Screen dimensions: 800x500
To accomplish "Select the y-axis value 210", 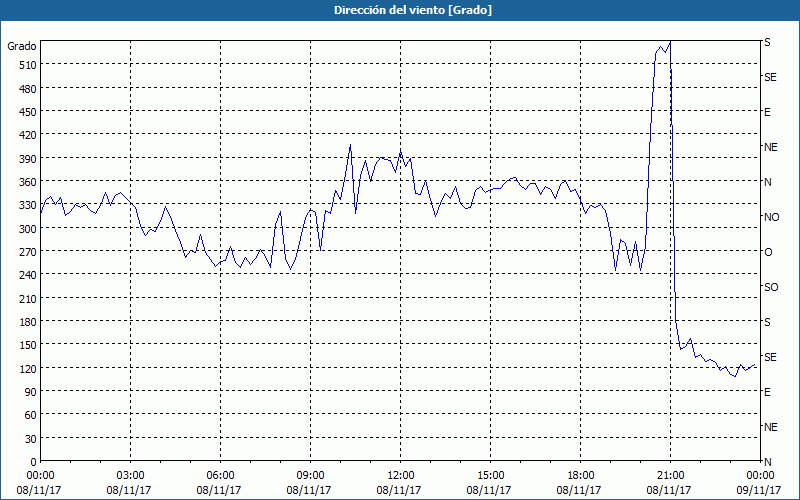I will (x=28, y=298).
